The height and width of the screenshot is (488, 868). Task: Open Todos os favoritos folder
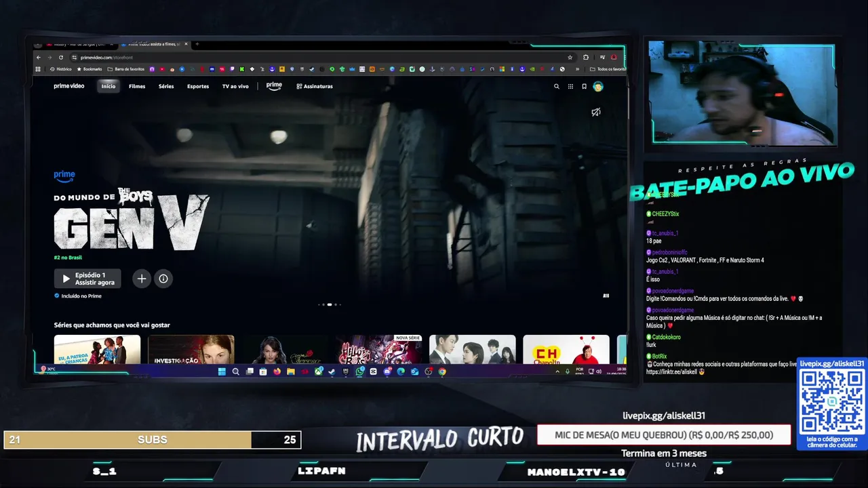pos(608,69)
